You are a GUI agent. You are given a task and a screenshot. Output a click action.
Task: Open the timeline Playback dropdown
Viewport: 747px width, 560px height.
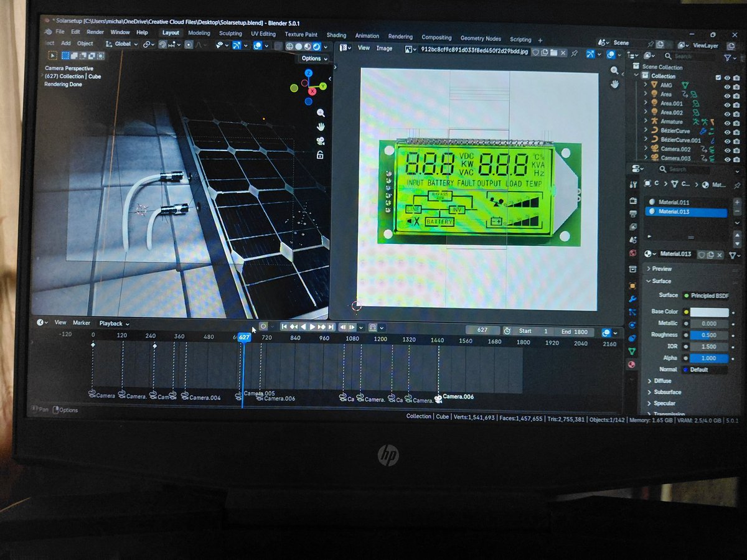coord(115,324)
